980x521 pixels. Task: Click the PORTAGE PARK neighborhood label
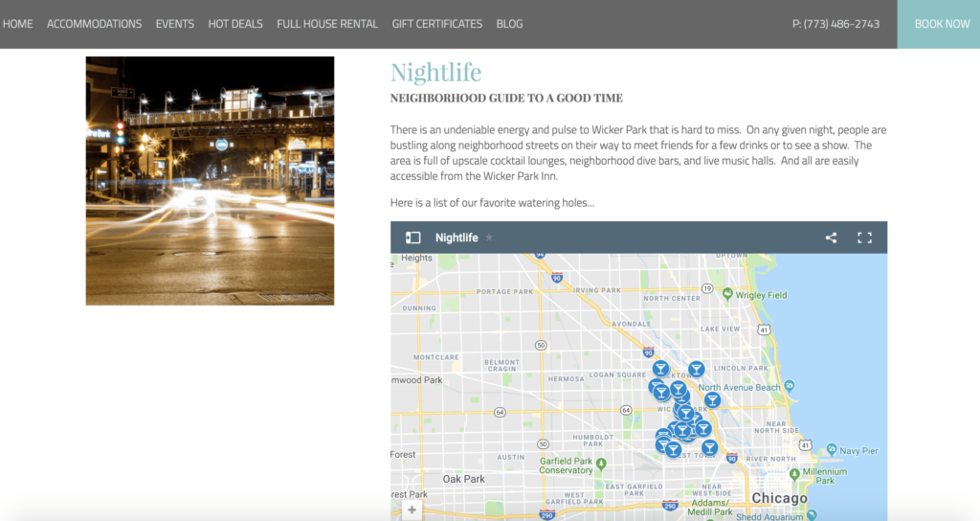pos(504,291)
